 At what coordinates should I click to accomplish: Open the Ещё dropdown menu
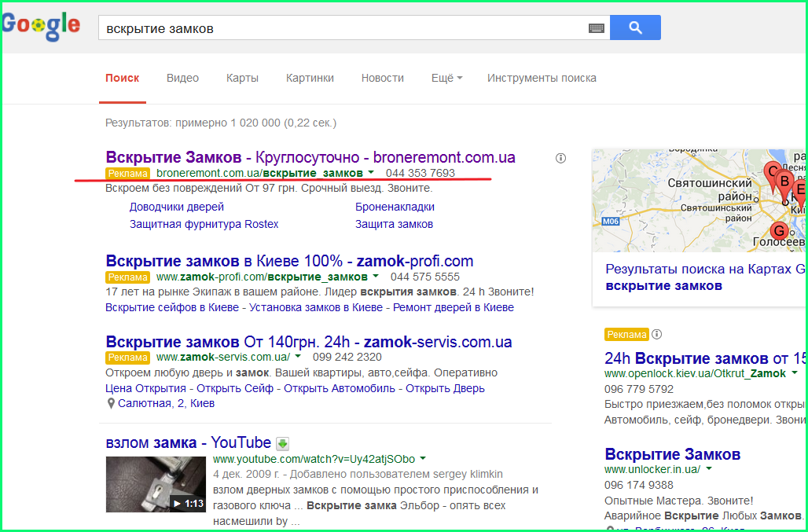[x=446, y=79]
